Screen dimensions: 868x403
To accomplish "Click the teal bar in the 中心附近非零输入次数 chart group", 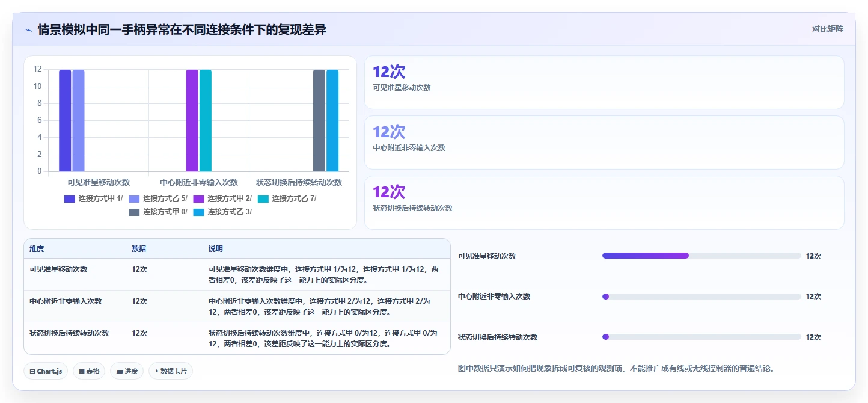I will click(206, 120).
